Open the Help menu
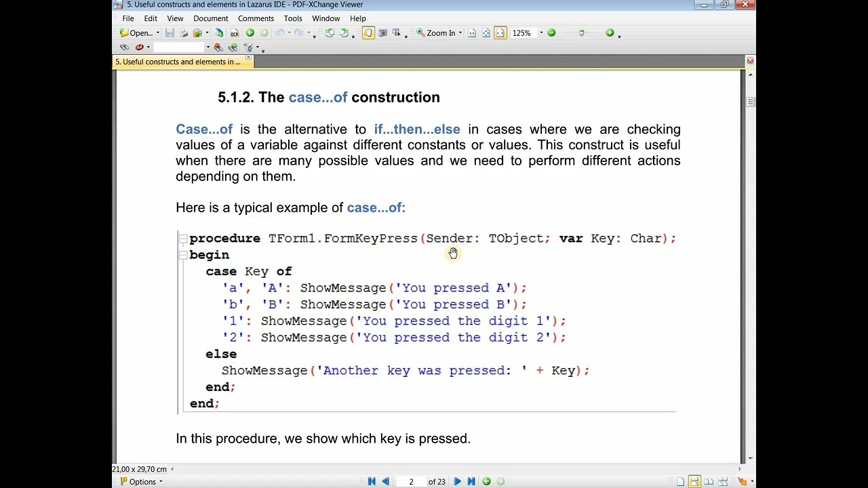Image resolution: width=868 pixels, height=488 pixels. pos(358,18)
